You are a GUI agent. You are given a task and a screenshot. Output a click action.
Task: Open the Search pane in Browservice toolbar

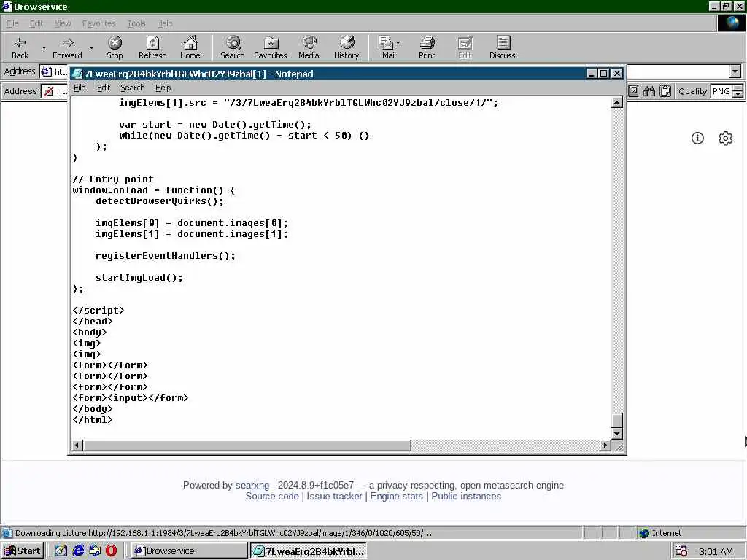(233, 47)
